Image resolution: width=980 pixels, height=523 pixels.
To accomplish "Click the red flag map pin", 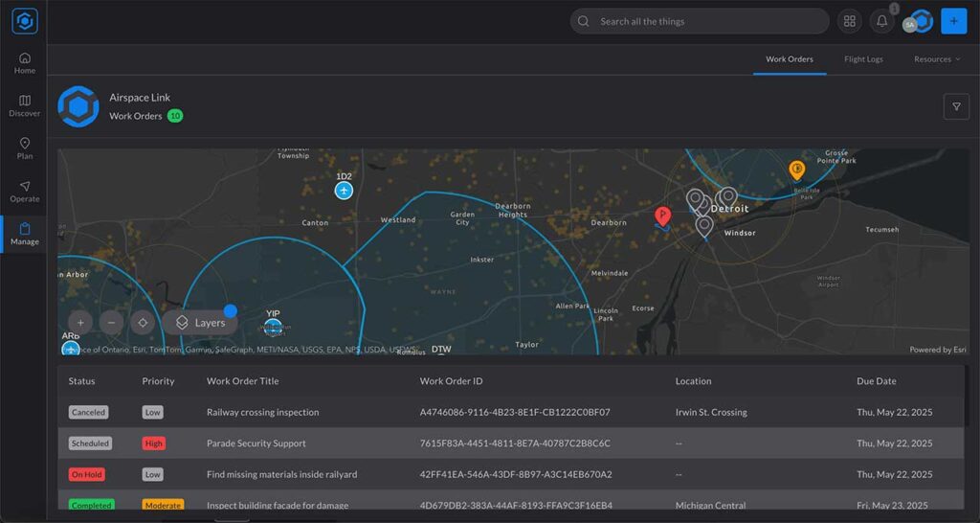I will [x=662, y=216].
